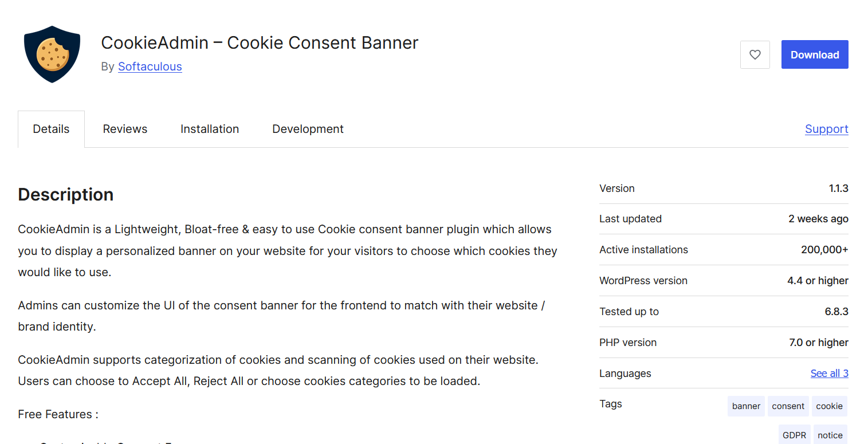Image resolution: width=868 pixels, height=444 pixels.
Task: Switch to the Reviews tab
Action: 125,128
